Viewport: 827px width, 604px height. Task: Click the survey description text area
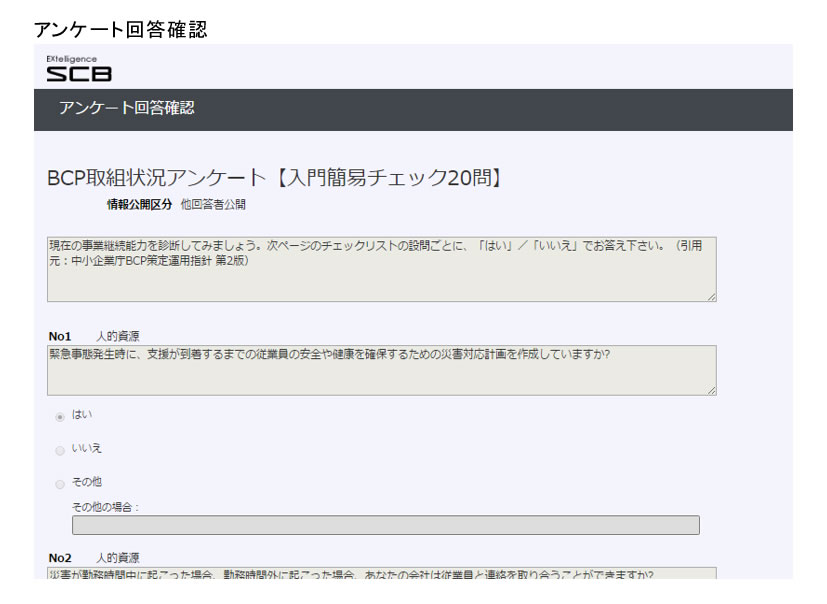tap(381, 270)
